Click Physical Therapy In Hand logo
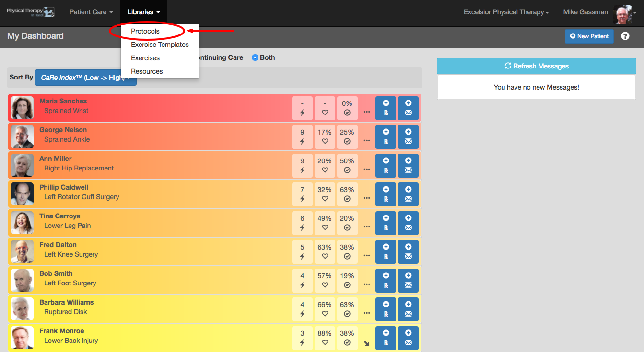Viewport: 644px width, 352px height. [x=30, y=12]
